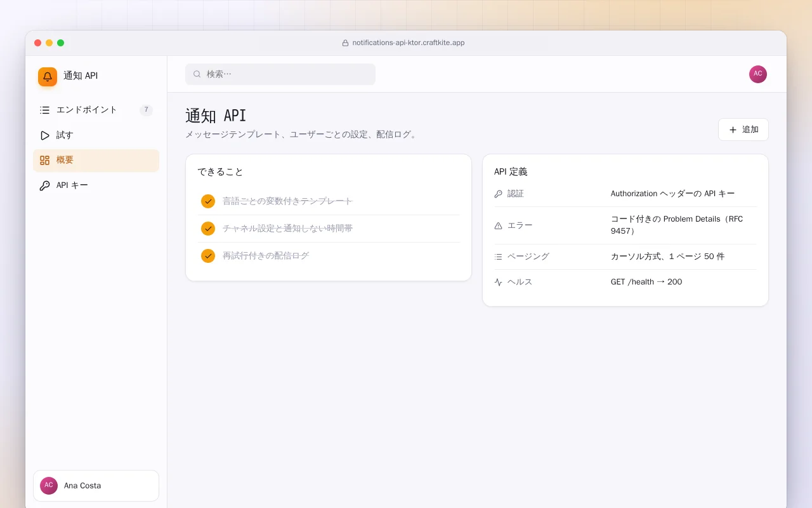Screen dimensions: 812x508
Task: Click the エンドポイント count badge 7
Action: coord(146,110)
